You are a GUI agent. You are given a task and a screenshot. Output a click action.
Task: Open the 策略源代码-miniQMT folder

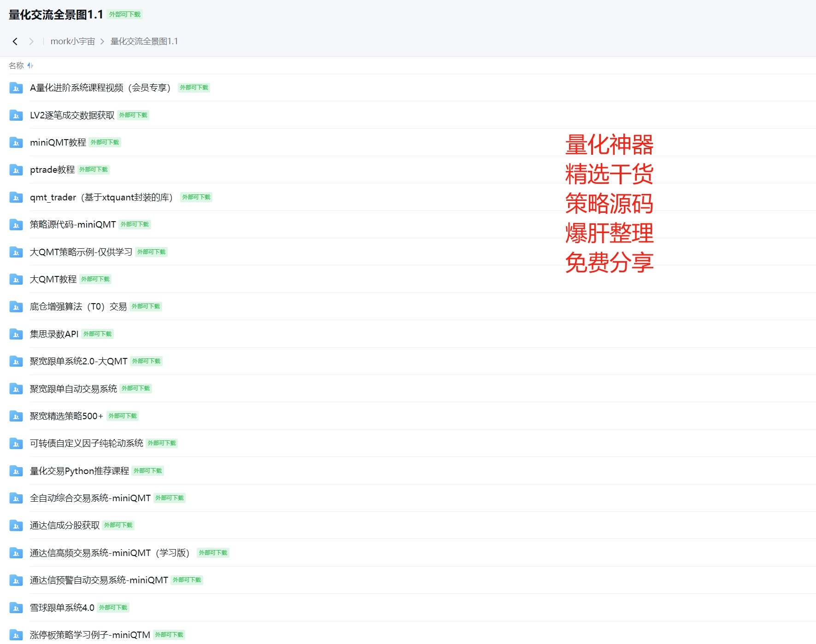tap(71, 224)
